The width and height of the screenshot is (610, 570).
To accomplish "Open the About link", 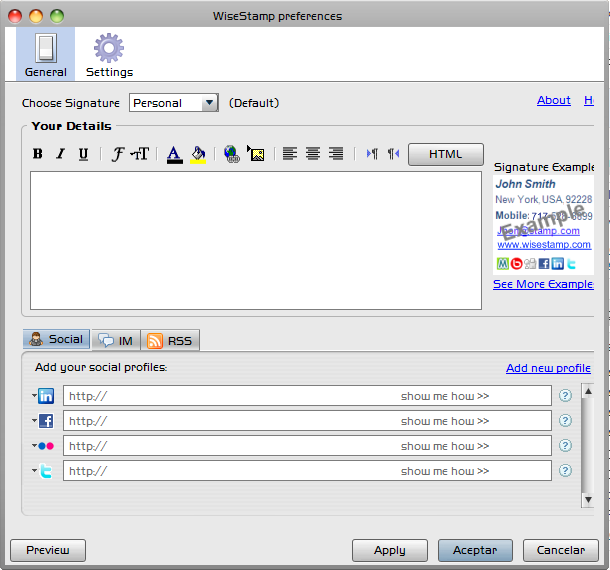I will point(554,100).
